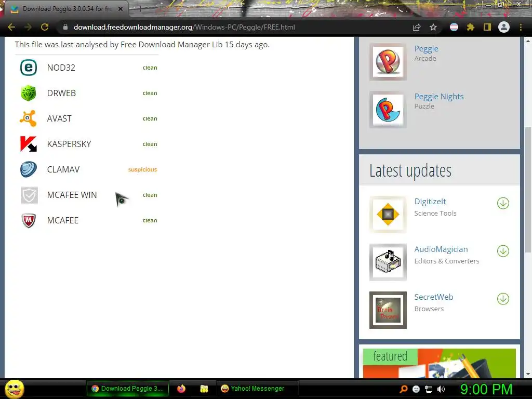The height and width of the screenshot is (399, 532).
Task: Switch to Download Peggle taskbar button
Action: point(128,389)
